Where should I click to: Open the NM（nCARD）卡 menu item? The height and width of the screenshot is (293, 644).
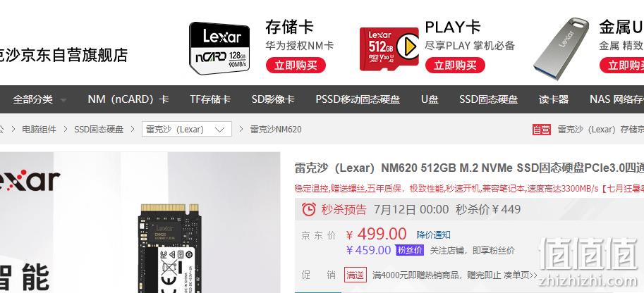tap(128, 99)
